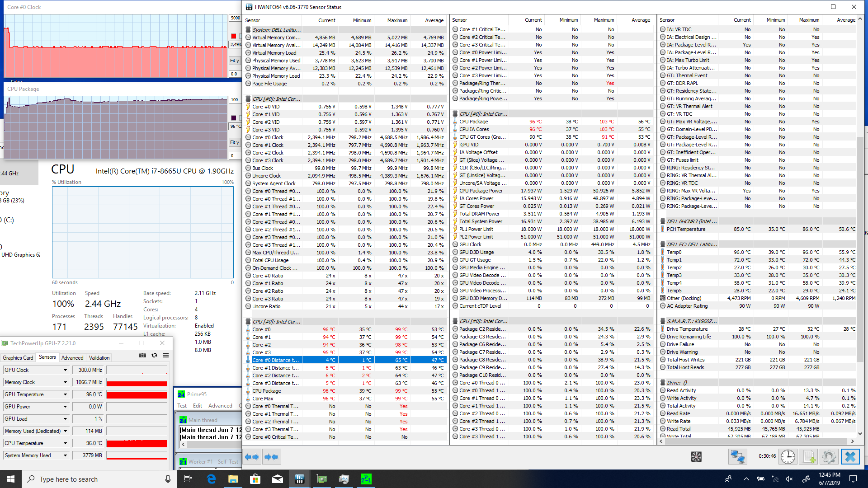
Task: Switch to the Graphics Card tab in GPU-Z
Action: click(18, 357)
